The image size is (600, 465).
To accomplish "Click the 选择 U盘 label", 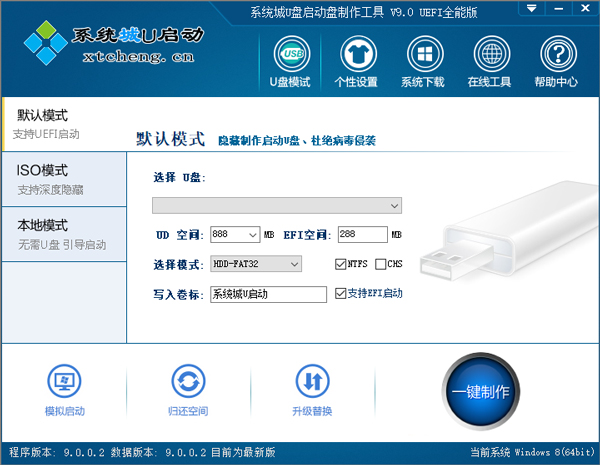I will (x=179, y=178).
